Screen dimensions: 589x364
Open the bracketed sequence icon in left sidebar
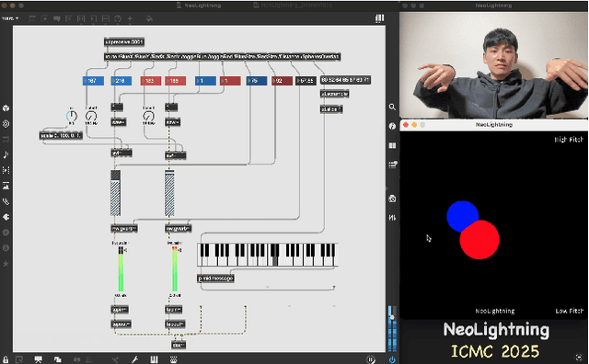[x=6, y=170]
